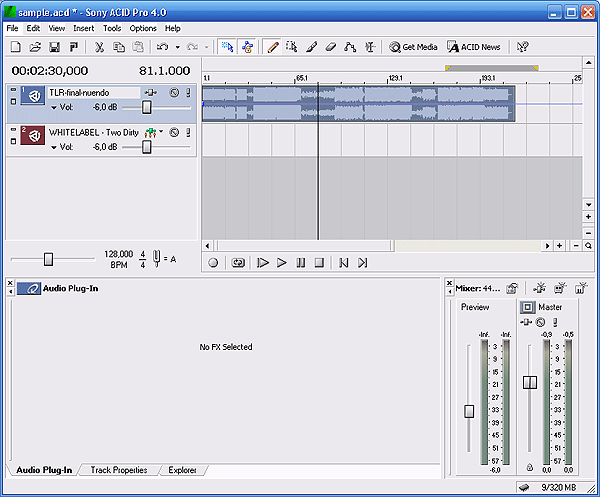Click the 128,000 BPM tempo value
Image resolution: width=600 pixels, height=497 pixels.
pos(118,255)
